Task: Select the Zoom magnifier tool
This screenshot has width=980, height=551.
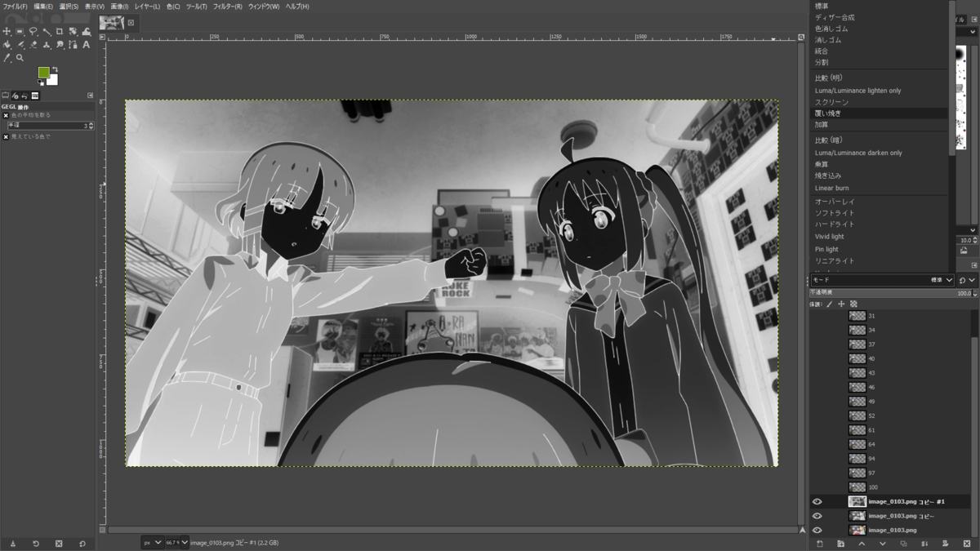Action: click(20, 57)
